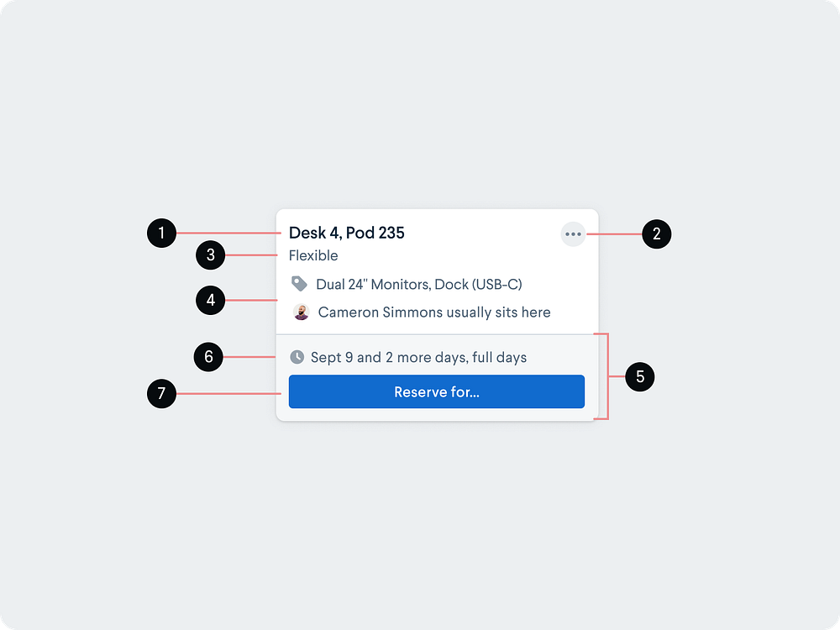This screenshot has width=840, height=630.
Task: Open the Reserve for duration dropdown
Action: 436,391
